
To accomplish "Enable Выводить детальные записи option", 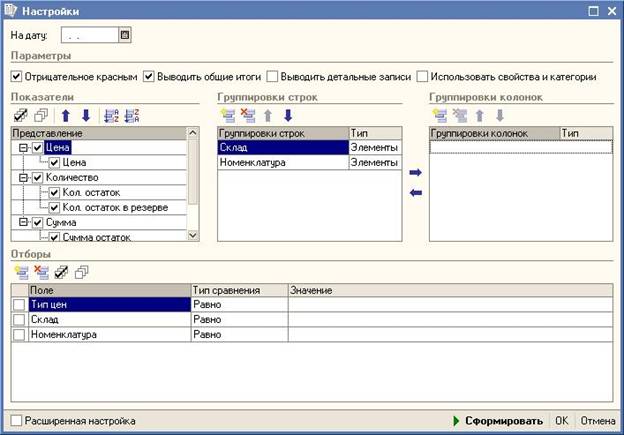I will click(x=273, y=76).
